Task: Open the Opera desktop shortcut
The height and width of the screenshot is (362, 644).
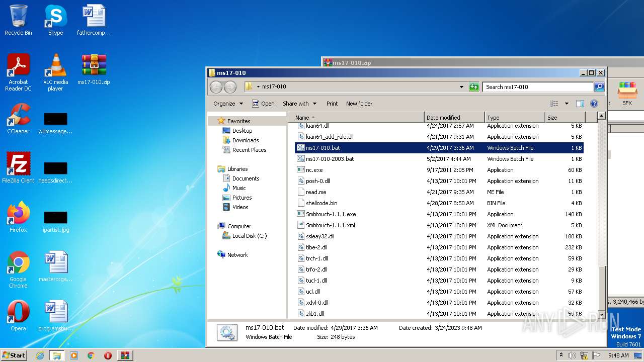Action: click(18, 316)
